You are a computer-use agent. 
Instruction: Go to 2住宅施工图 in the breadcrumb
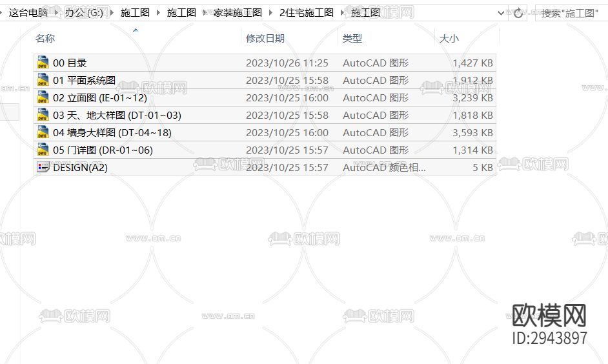pos(307,13)
